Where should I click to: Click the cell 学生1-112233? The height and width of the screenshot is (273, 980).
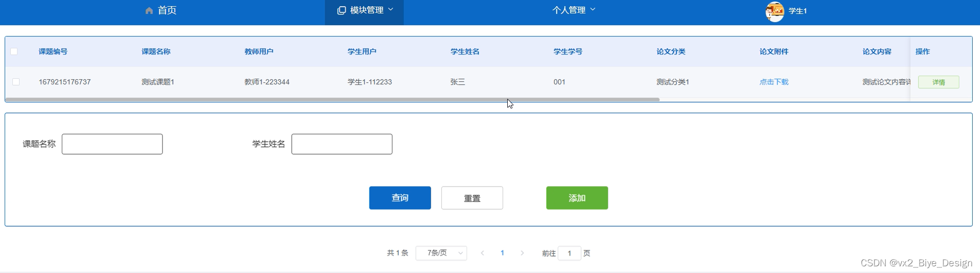click(x=370, y=82)
